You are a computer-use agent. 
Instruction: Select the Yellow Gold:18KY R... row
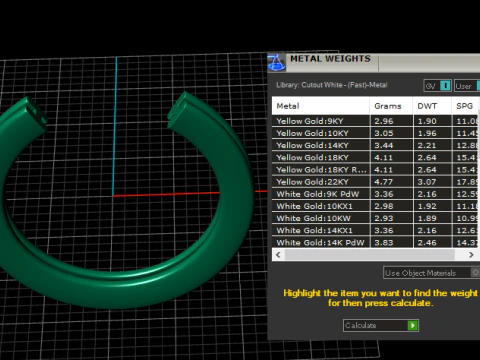click(376, 170)
